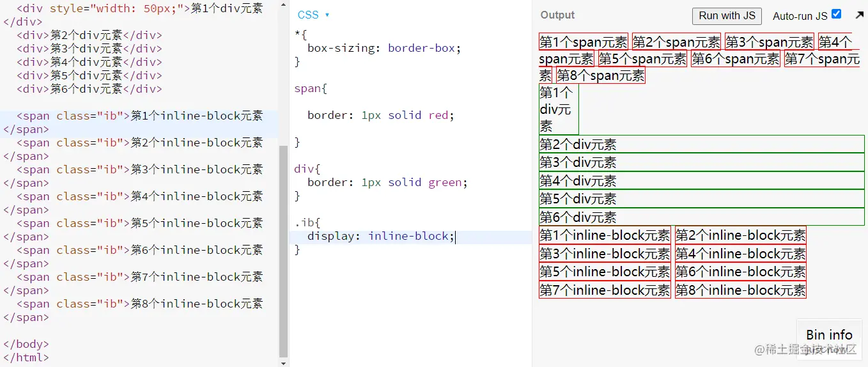868x367 pixels.
Task: Click the span class ib 第5个inline-block code line
Action: pos(139,223)
